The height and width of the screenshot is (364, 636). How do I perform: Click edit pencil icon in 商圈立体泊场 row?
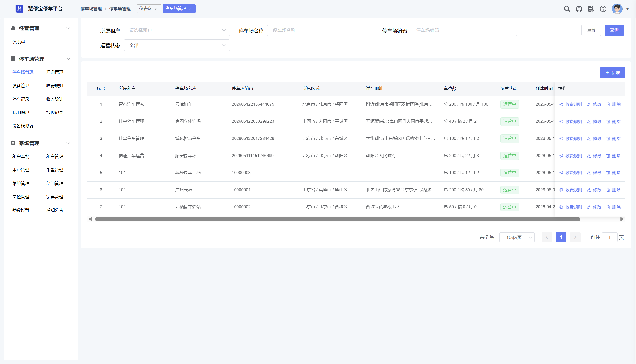click(589, 122)
